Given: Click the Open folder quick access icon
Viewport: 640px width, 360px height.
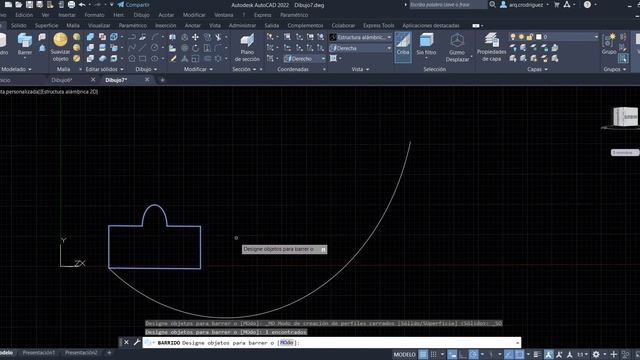Looking at the screenshot, I should click(x=19, y=4).
